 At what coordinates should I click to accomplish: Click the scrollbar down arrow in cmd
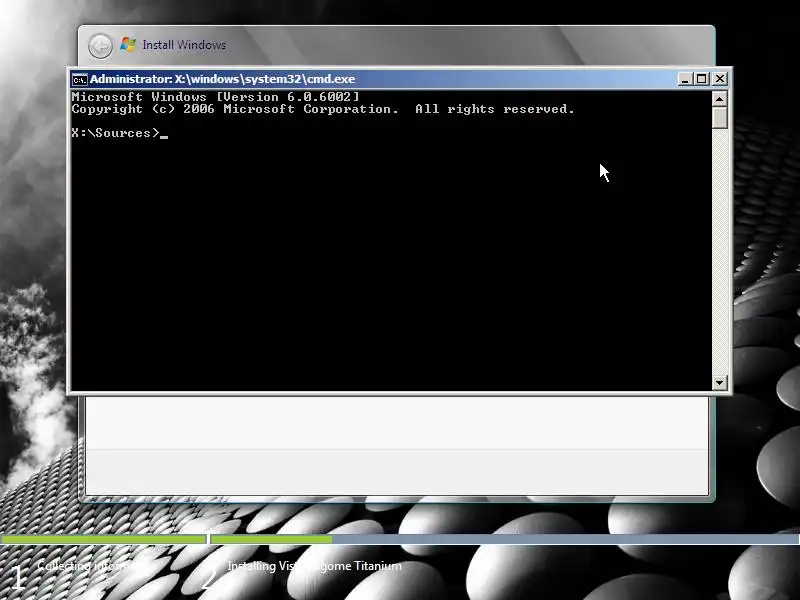(x=719, y=383)
